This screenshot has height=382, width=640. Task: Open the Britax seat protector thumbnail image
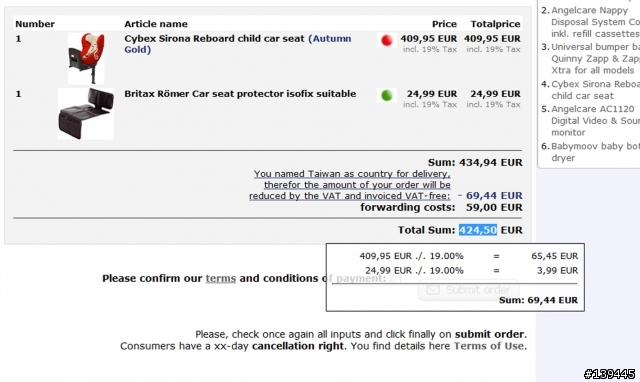(86, 113)
